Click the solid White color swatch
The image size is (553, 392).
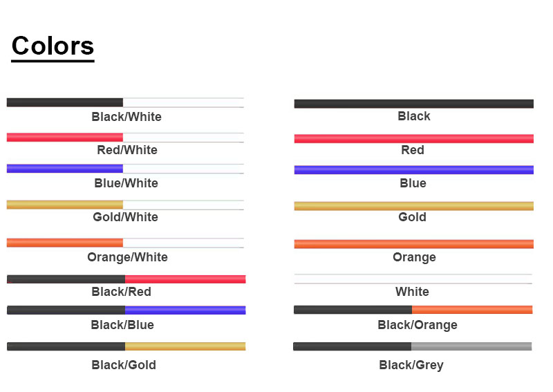413,279
